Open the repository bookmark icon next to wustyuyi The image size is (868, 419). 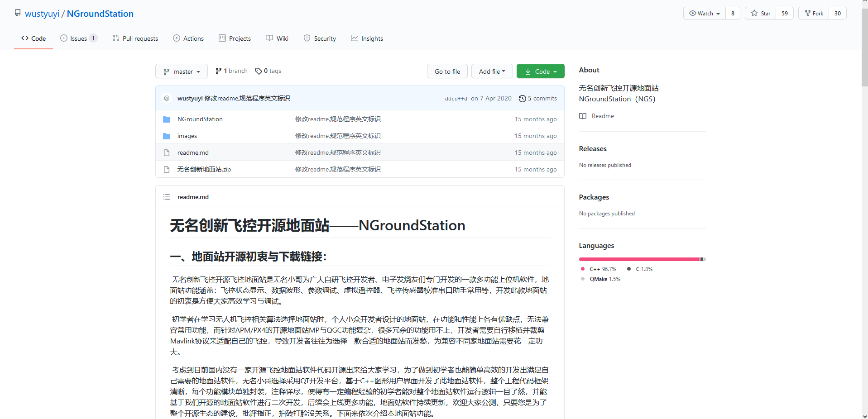18,12
